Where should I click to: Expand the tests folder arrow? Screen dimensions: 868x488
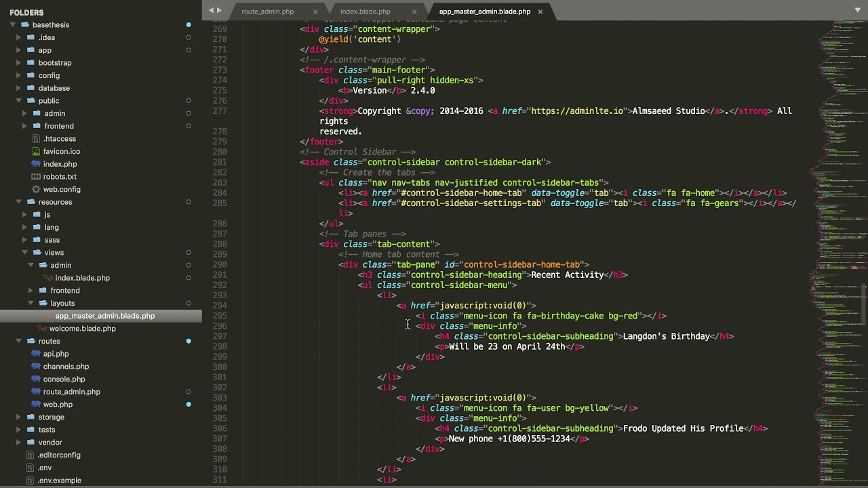point(18,430)
